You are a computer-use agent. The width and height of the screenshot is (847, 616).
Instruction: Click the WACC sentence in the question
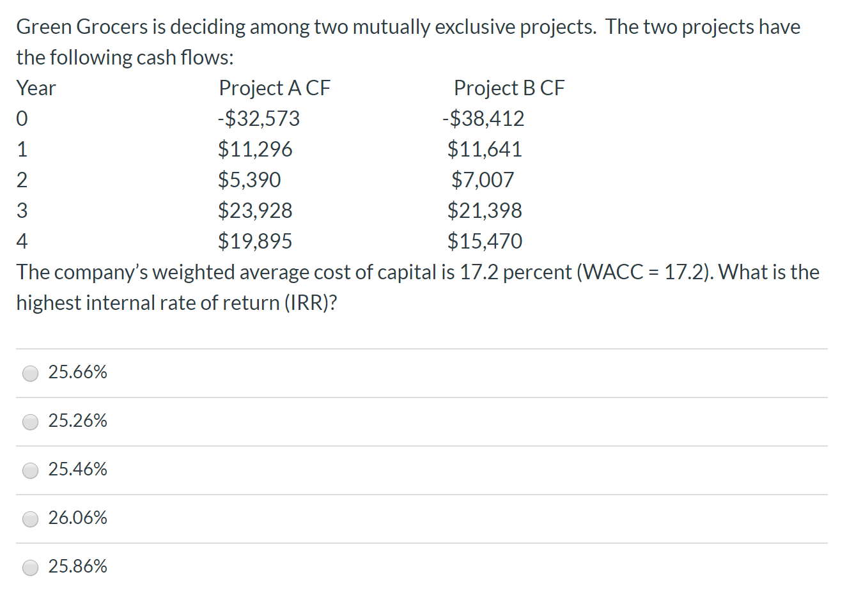pyautogui.click(x=416, y=272)
